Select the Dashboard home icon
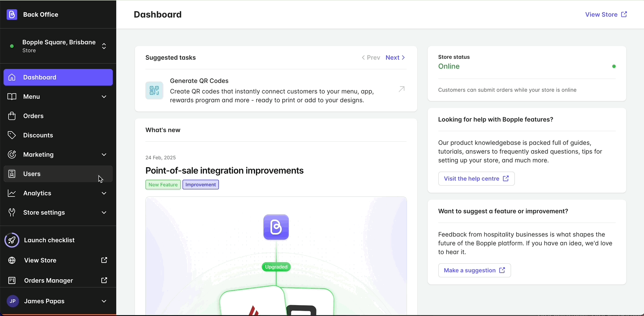Image resolution: width=644 pixels, height=316 pixels. 12,77
